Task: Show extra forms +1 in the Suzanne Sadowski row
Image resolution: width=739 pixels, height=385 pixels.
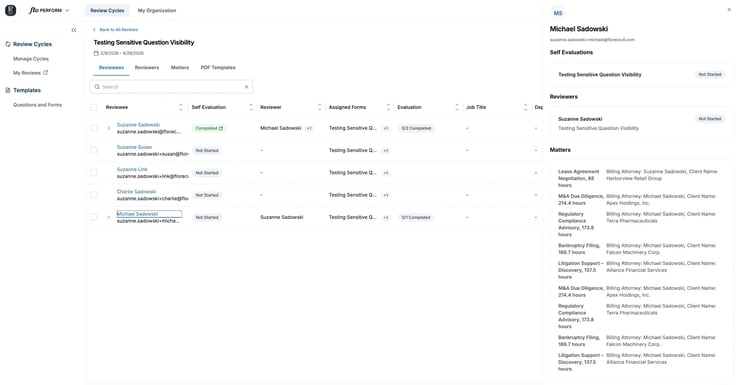Action: (386, 128)
